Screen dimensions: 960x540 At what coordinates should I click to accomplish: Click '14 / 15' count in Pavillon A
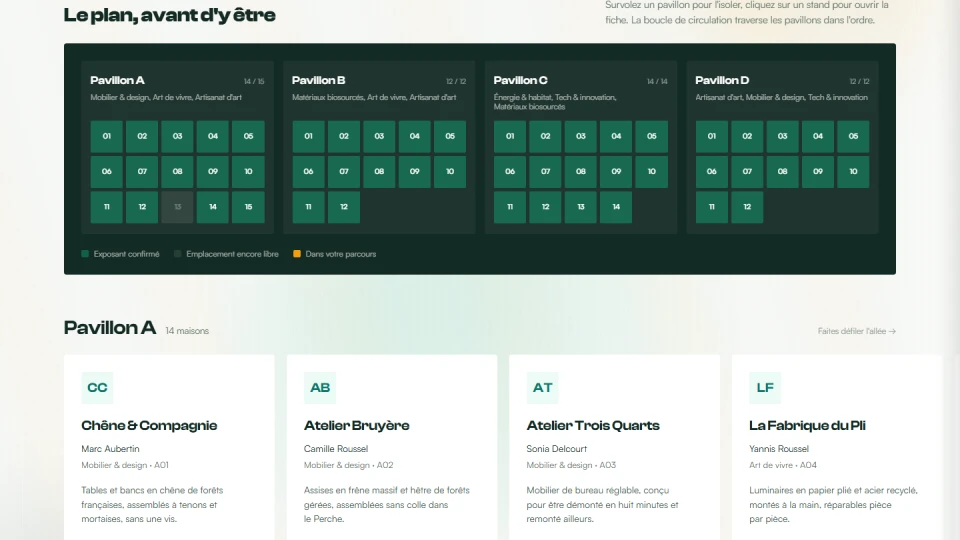point(254,81)
